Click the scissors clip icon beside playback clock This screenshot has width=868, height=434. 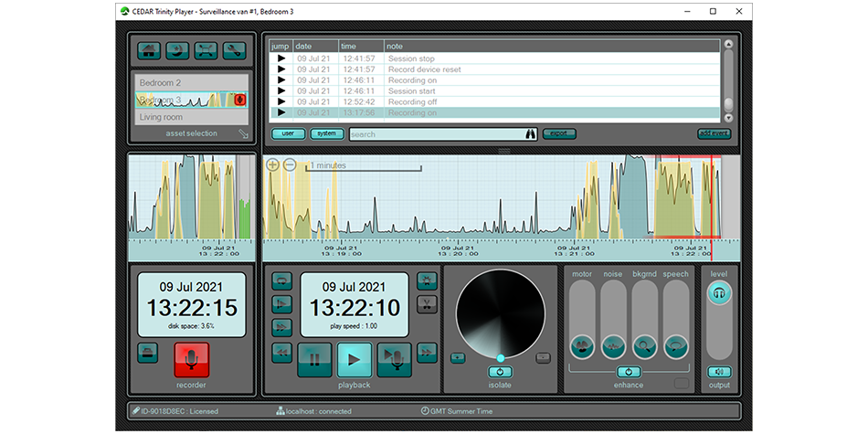(427, 302)
